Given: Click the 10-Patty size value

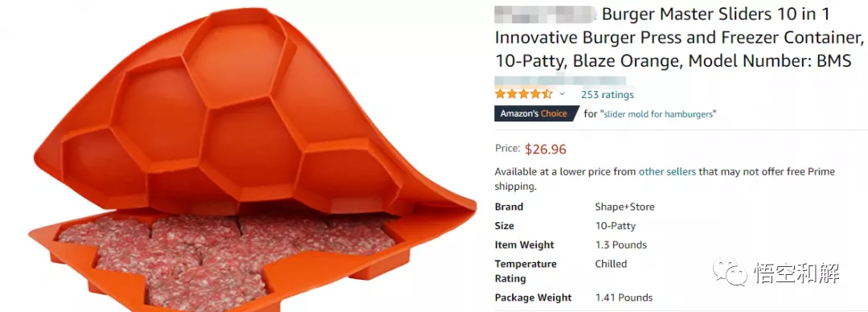Looking at the screenshot, I should tap(615, 226).
